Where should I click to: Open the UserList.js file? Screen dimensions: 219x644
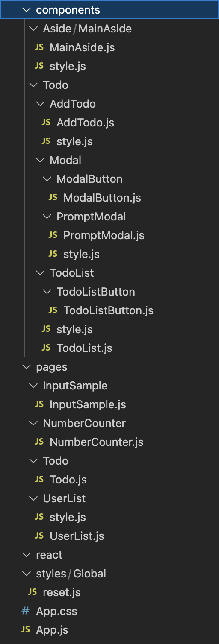tap(77, 536)
